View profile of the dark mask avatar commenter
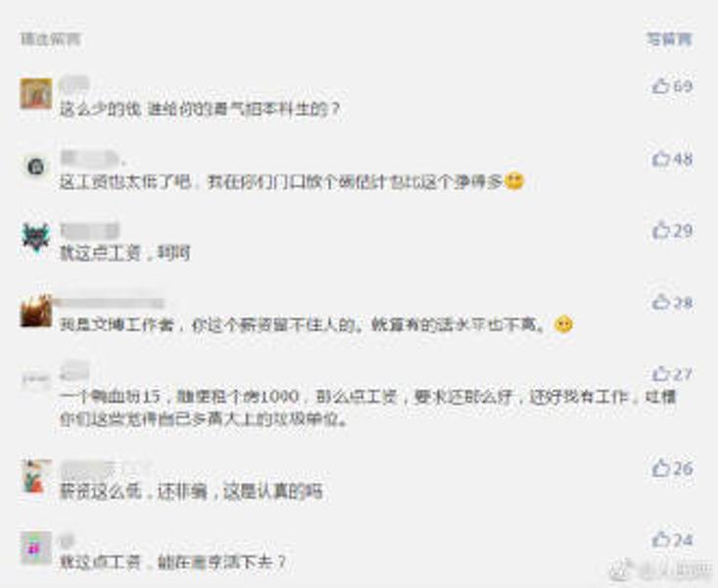This screenshot has height=588, width=718. click(x=35, y=237)
